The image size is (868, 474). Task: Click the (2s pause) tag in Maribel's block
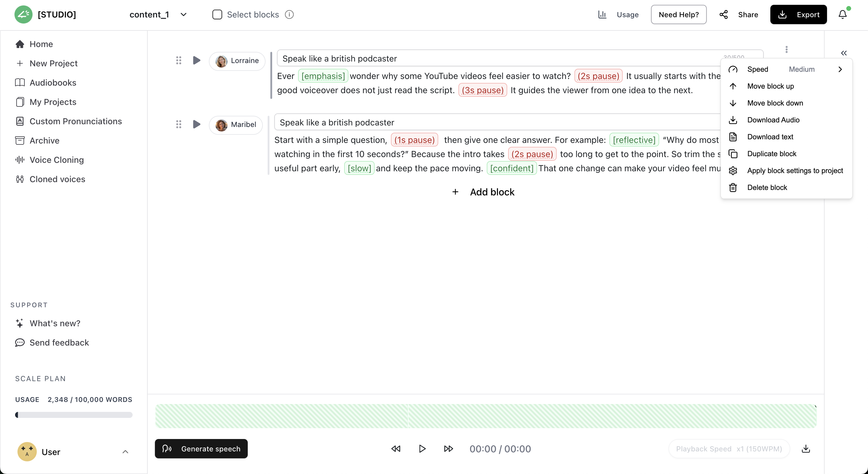click(532, 154)
